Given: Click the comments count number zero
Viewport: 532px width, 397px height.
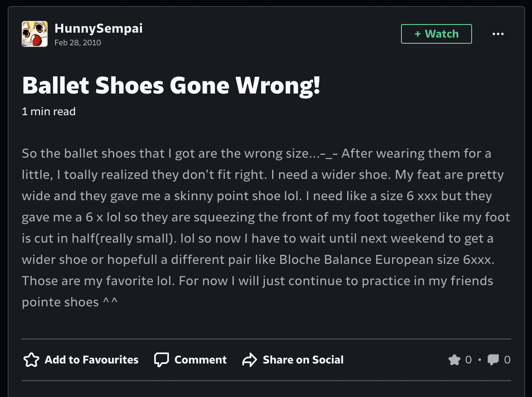Looking at the screenshot, I should click(507, 360).
